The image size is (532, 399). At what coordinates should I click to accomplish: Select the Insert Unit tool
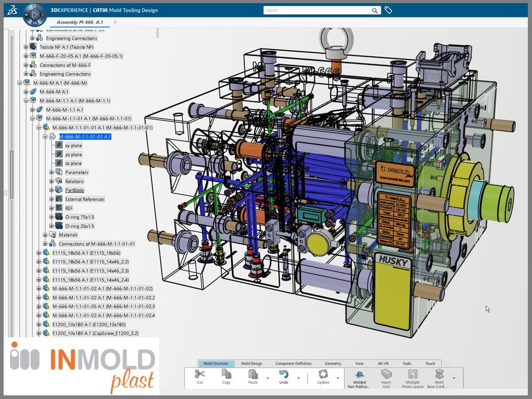[x=386, y=375]
